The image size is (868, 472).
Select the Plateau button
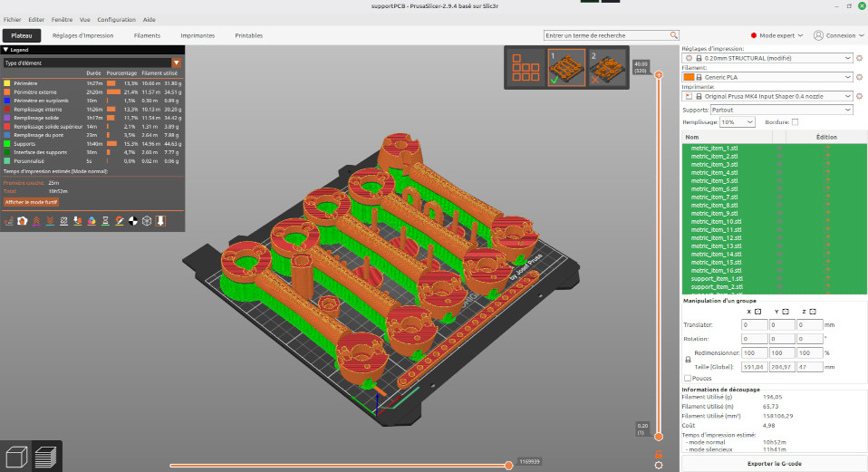(22, 35)
